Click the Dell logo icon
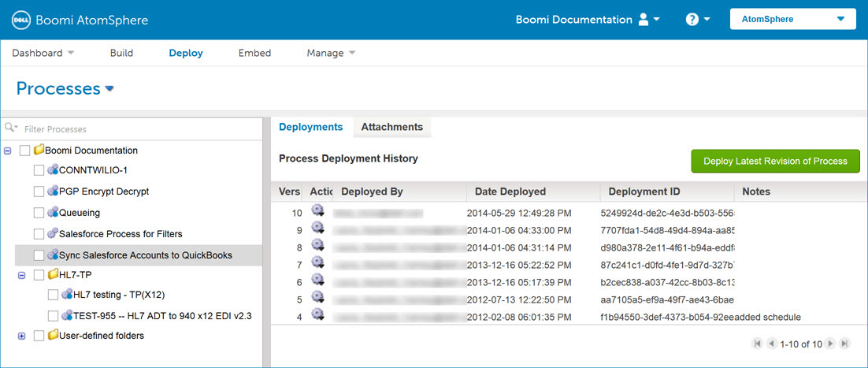Viewport: 868px width, 368px height. [x=21, y=20]
